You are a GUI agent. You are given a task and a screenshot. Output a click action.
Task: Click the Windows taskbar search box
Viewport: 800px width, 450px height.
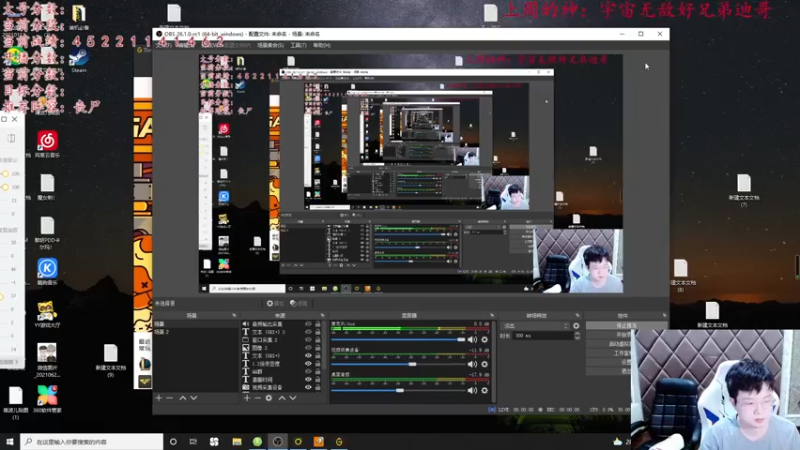click(92, 441)
